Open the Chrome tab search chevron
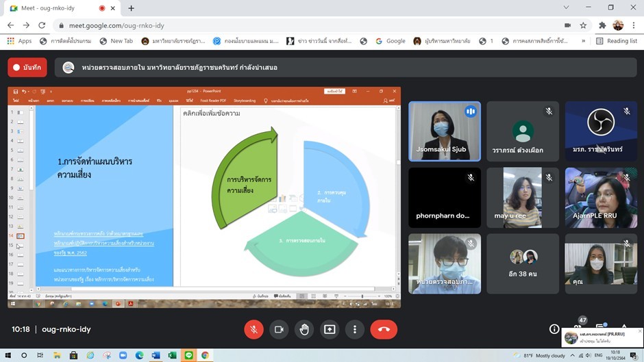The height and width of the screenshot is (362, 644). 566,8
